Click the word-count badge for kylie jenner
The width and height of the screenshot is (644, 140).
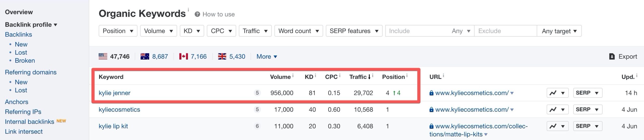click(x=257, y=93)
